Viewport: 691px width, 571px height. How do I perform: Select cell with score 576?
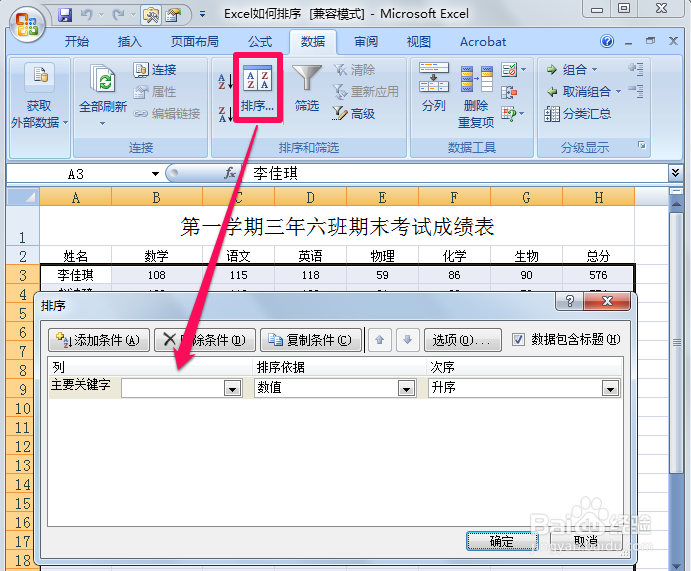pos(598,275)
